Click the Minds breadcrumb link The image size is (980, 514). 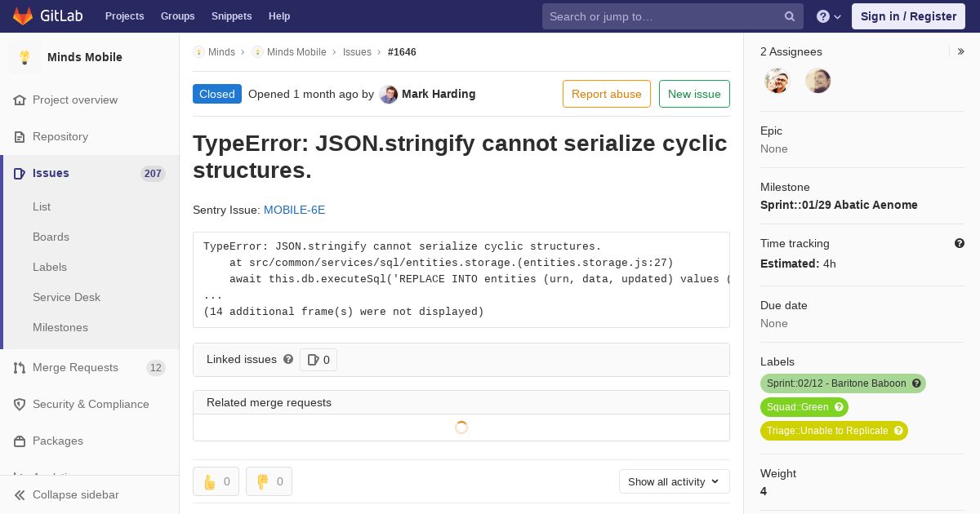point(221,51)
